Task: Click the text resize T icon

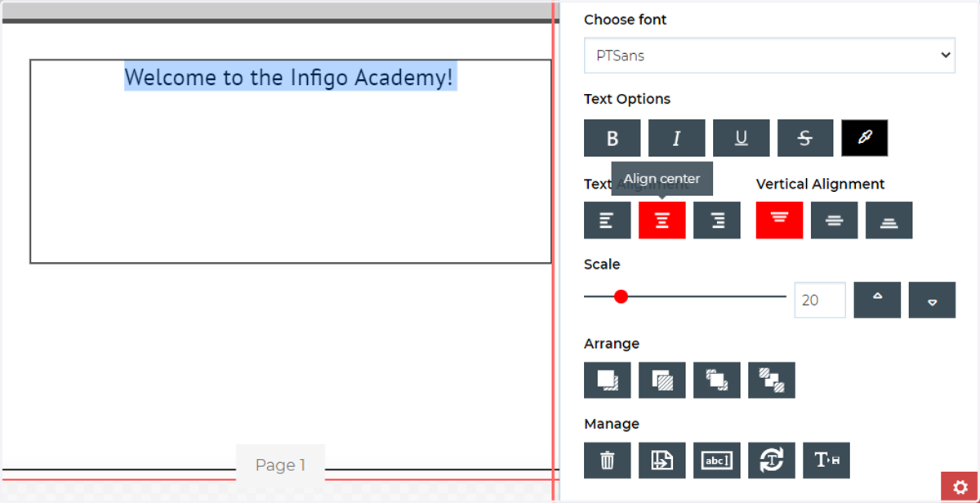Action: (x=826, y=461)
